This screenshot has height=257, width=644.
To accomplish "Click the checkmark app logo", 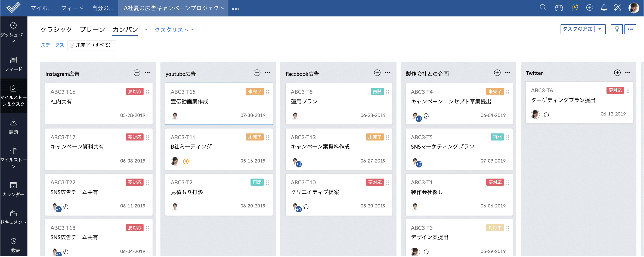I will 14,7.
